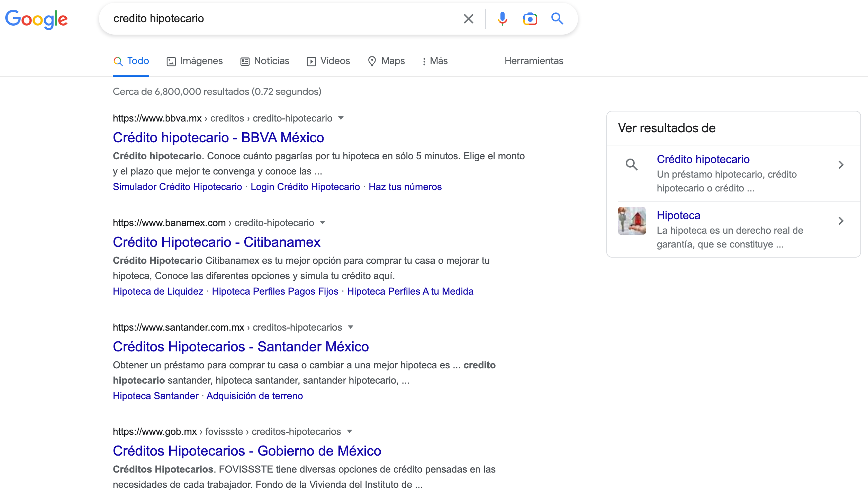Switch to the Noticias tab
This screenshot has width=868, height=502.
[x=265, y=61]
